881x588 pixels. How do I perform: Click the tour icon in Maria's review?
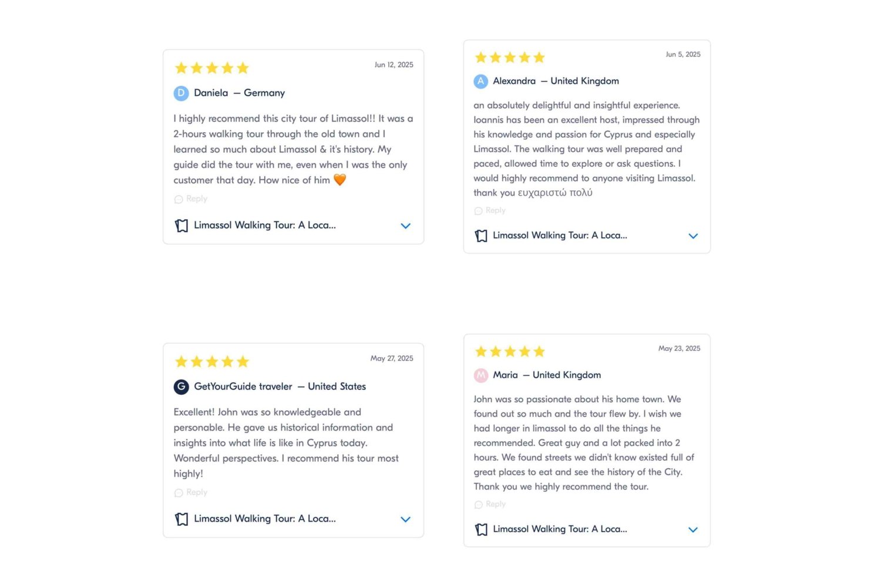[x=481, y=529]
